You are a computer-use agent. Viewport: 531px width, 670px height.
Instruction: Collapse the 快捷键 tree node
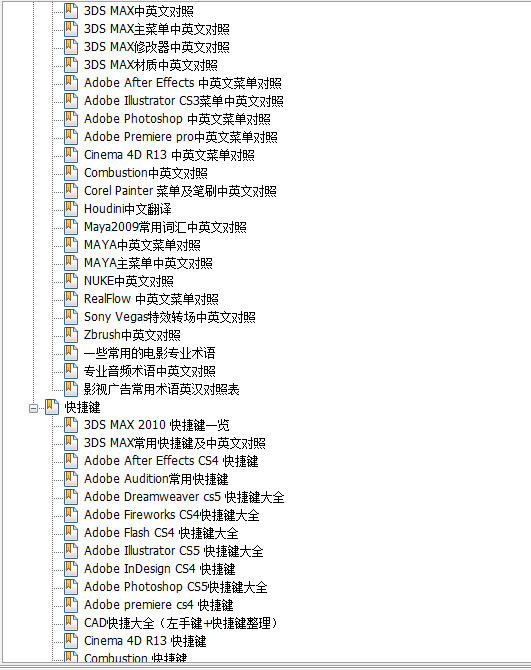[x=33, y=408]
